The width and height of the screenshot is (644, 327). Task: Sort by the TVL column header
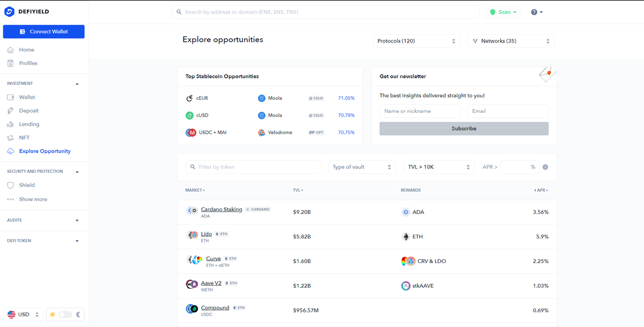coord(298,190)
